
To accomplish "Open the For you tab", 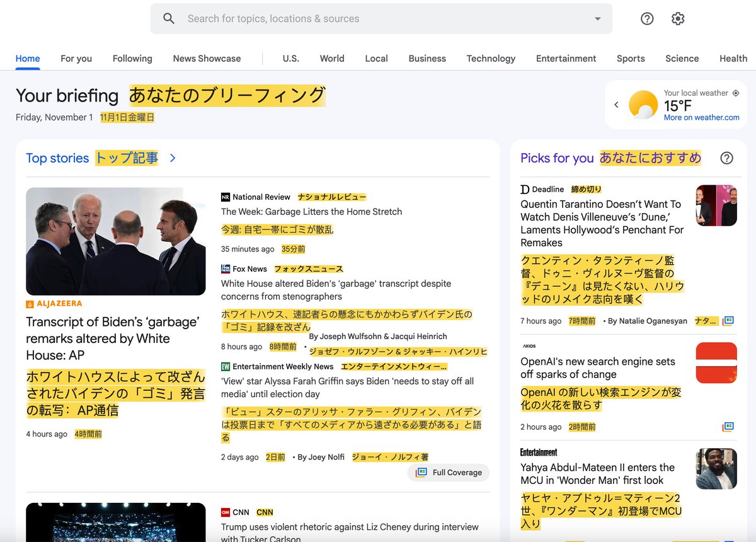I will pyautogui.click(x=76, y=58).
